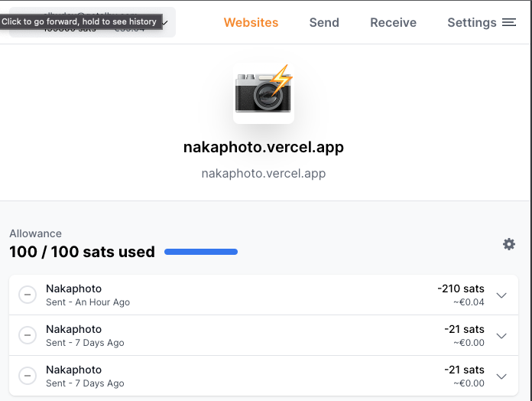Click the bold nakaphoto.vercel.app heading
Viewport: 532px width, 401px height.
(x=264, y=147)
